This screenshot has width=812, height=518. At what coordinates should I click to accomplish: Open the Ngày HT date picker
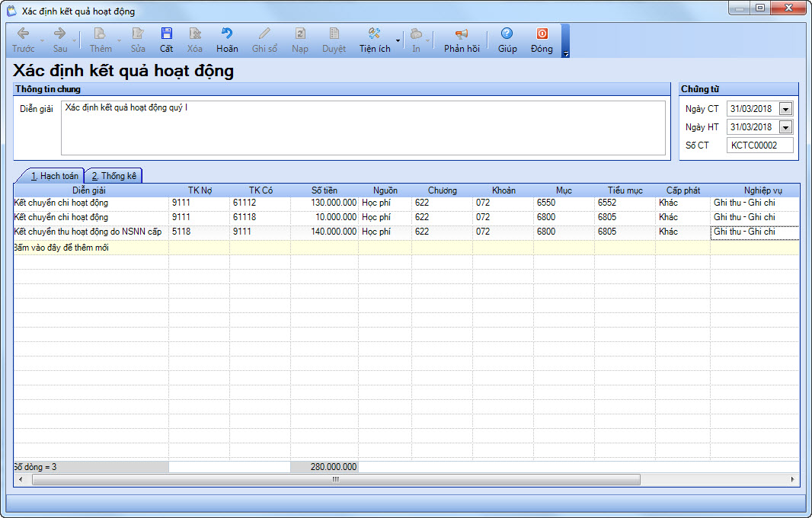point(785,127)
